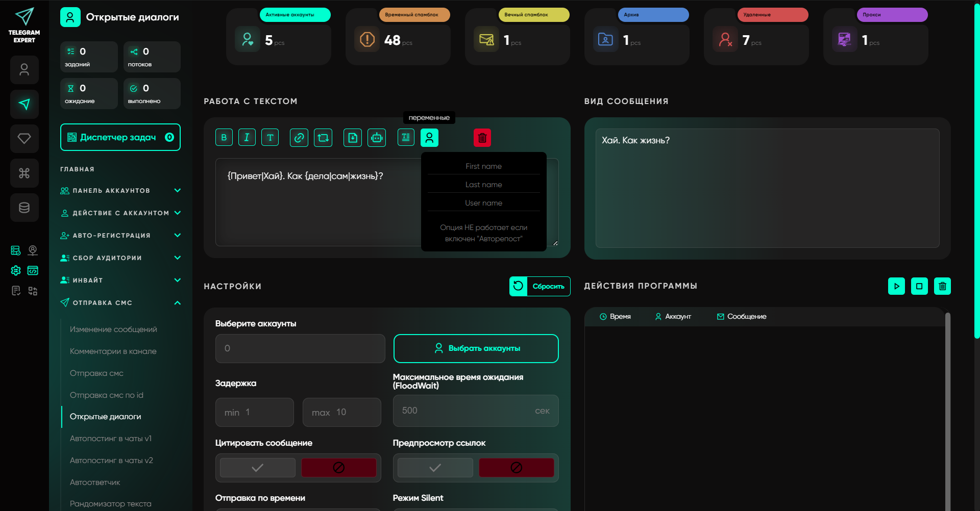Stop program actions with square icon

(919, 286)
